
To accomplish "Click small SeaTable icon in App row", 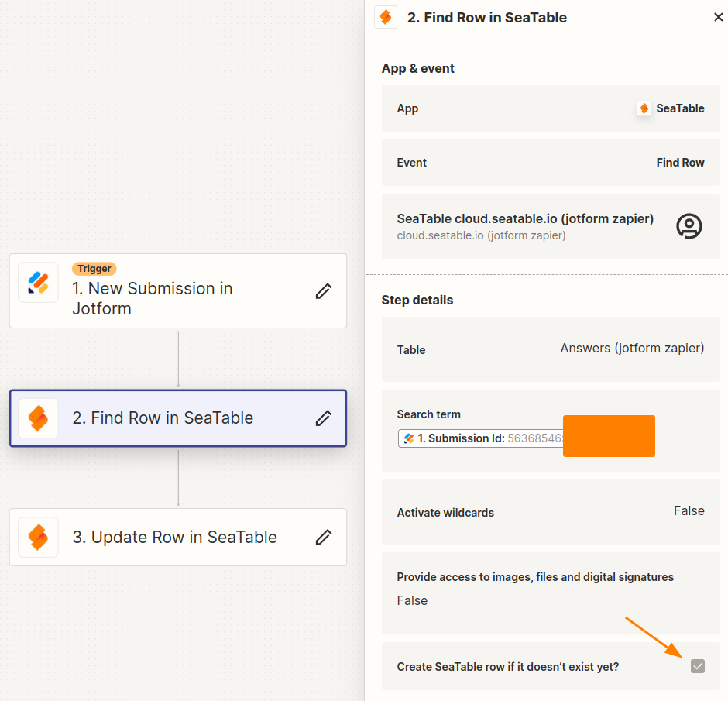I will click(644, 108).
